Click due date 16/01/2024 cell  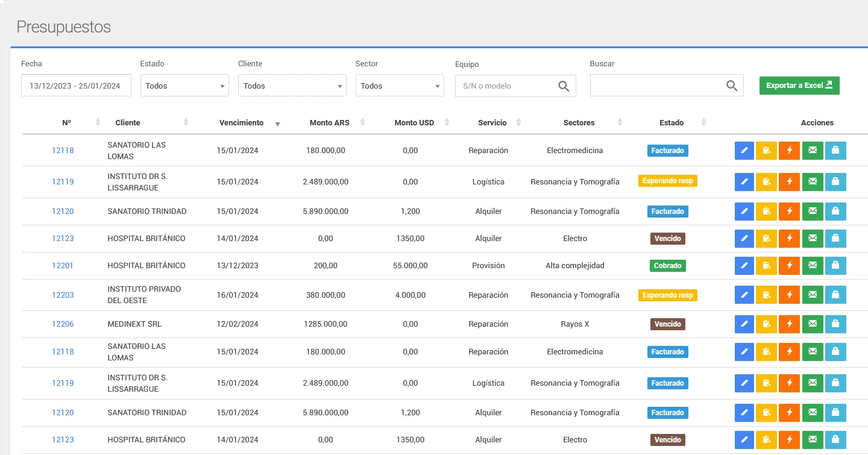click(237, 295)
